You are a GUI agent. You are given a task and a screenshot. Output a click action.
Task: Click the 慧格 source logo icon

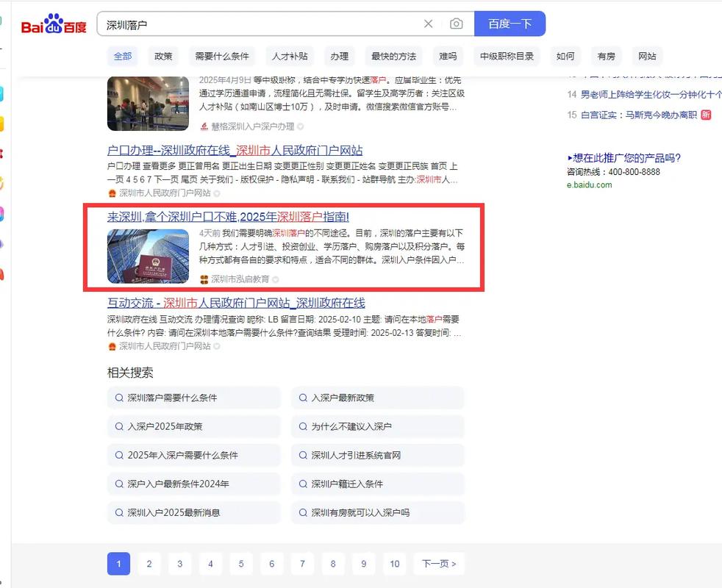[x=204, y=126]
